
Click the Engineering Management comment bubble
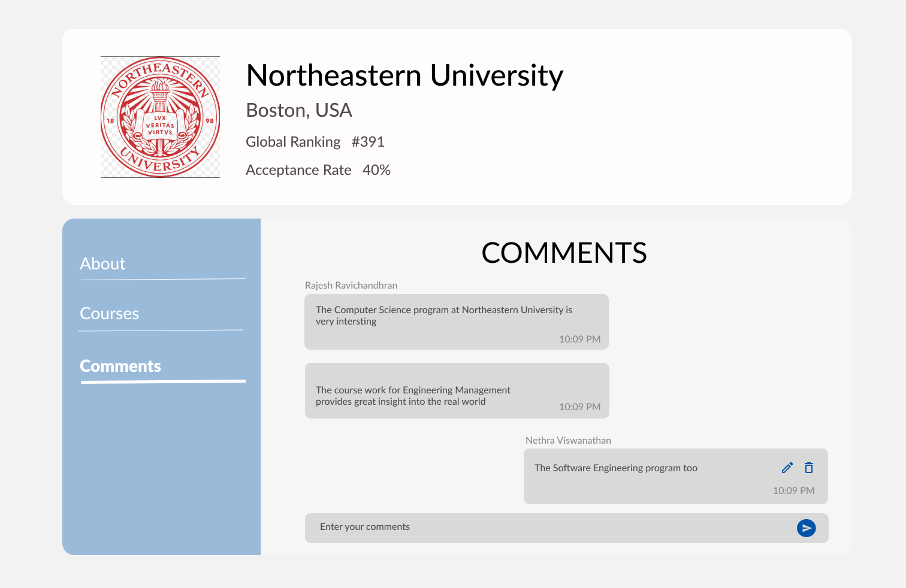[x=457, y=390]
